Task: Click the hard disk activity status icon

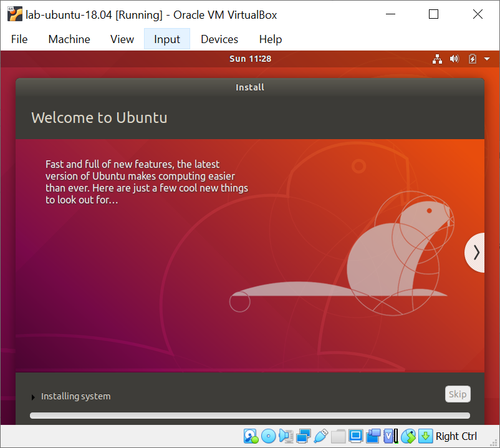Action: (251, 436)
